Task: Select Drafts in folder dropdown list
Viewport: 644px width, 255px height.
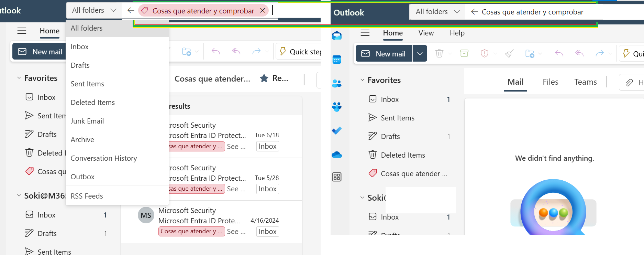Action: [x=117, y=65]
